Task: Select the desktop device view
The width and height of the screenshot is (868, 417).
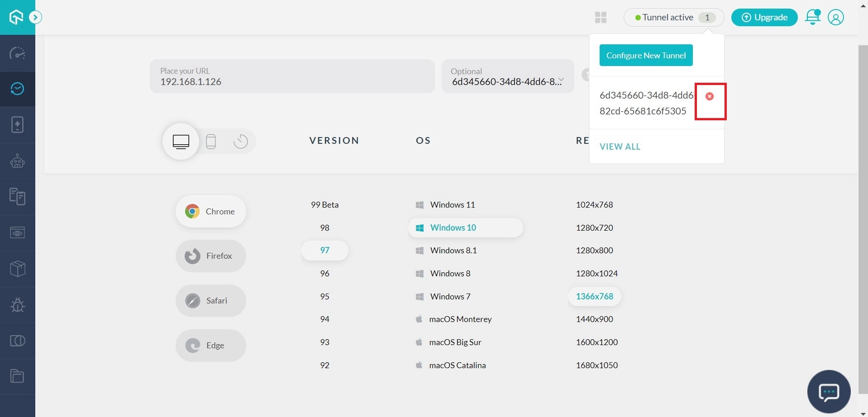Action: point(181,142)
